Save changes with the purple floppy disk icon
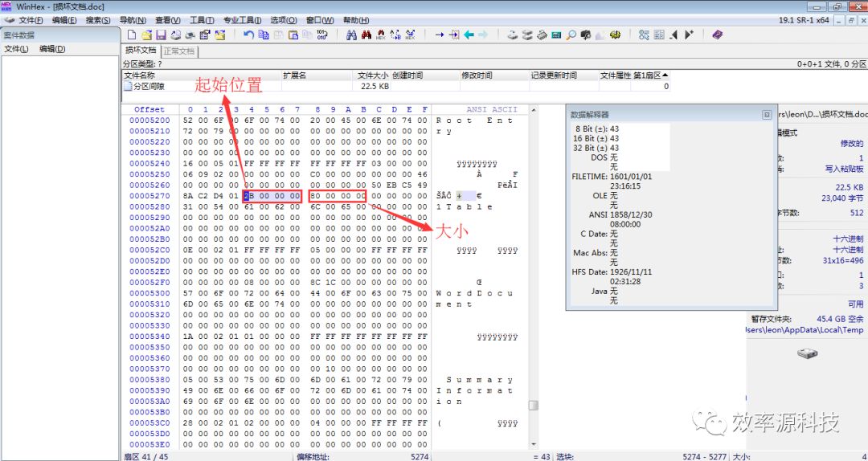868x461 pixels. tap(161, 35)
